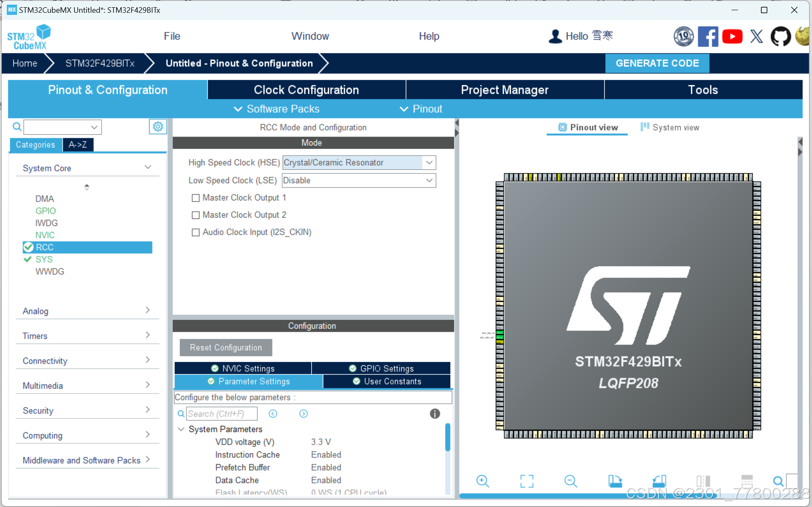Open the Facebook icon link
Screen dimensions: 812x507
pos(708,36)
